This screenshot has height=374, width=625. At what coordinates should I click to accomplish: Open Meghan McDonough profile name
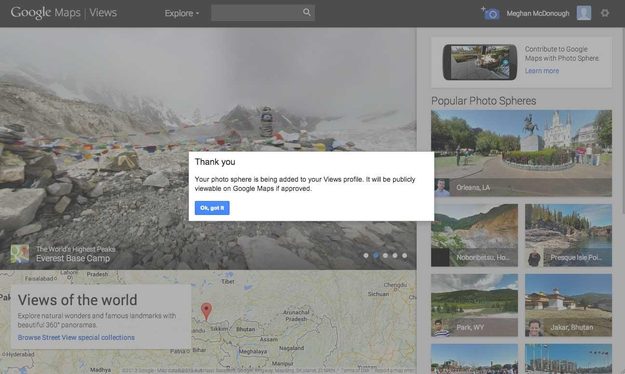coord(538,14)
